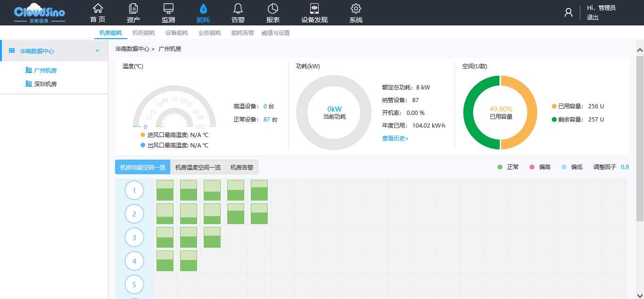
Task: Open the 报表 reports pie icon
Action: (x=273, y=9)
